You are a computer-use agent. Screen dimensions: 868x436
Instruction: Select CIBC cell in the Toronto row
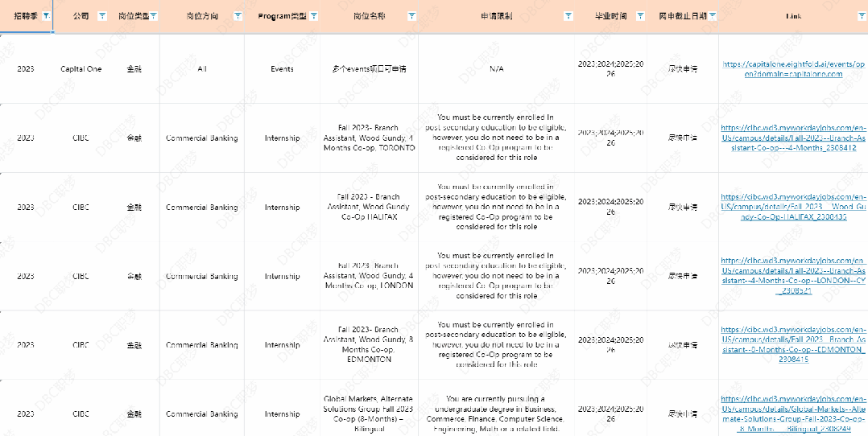[81, 138]
